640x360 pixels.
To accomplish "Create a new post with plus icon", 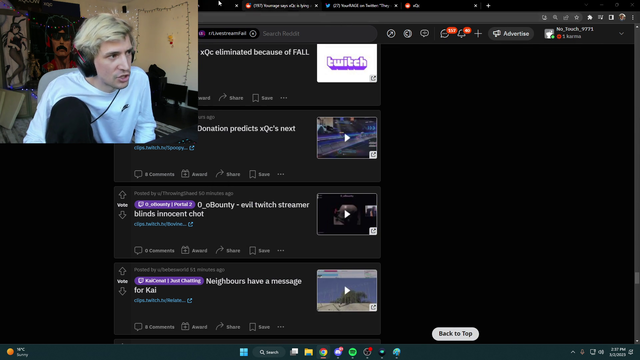I will tap(478, 33).
